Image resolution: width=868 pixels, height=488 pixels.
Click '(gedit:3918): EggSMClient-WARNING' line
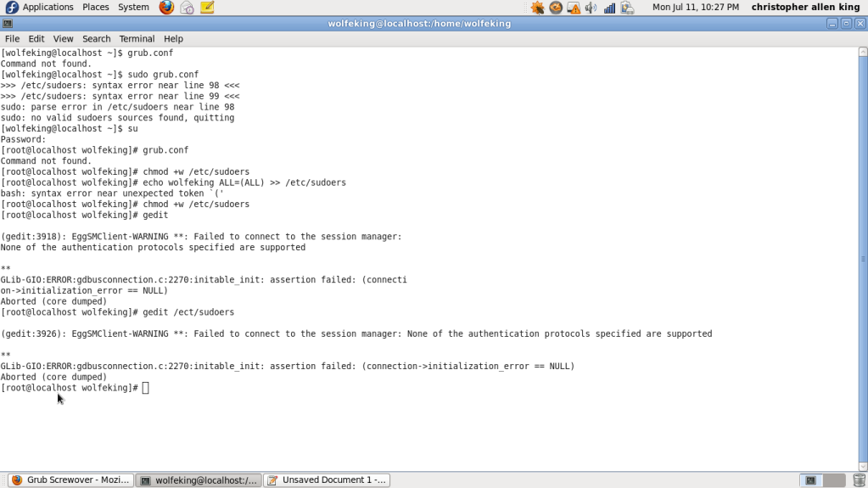[x=201, y=237]
